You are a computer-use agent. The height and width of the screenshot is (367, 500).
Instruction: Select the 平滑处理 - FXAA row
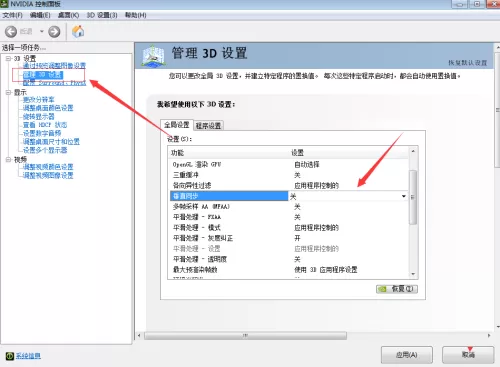pyautogui.click(x=289, y=217)
